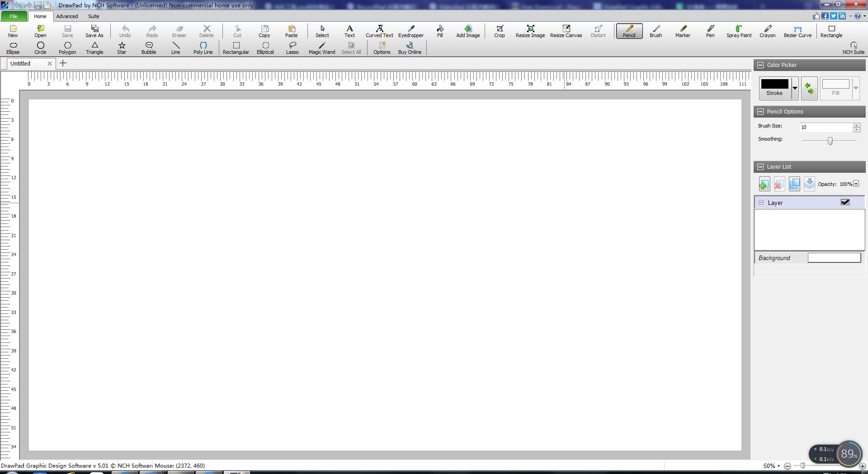Image resolution: width=868 pixels, height=474 pixels.
Task: Open the Crop tool
Action: 499,32
